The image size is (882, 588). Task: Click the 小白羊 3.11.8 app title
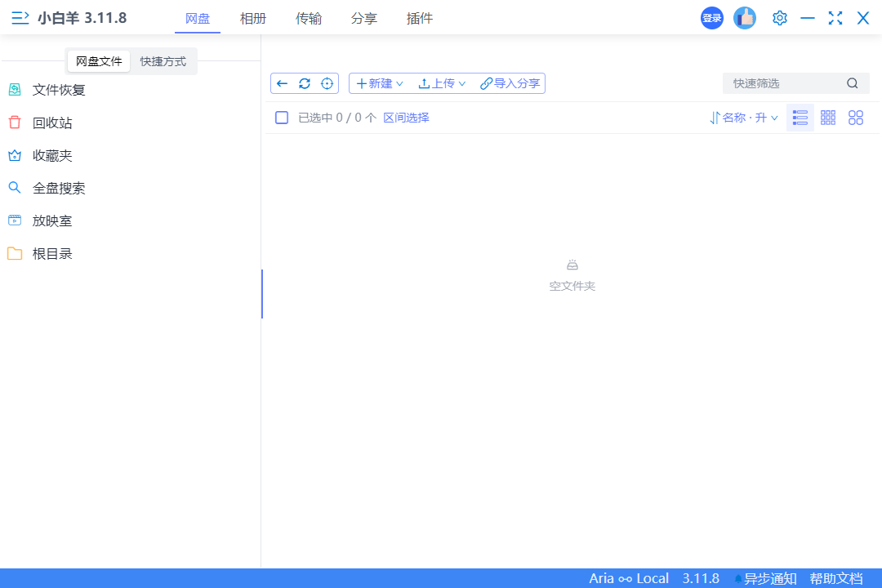82,18
